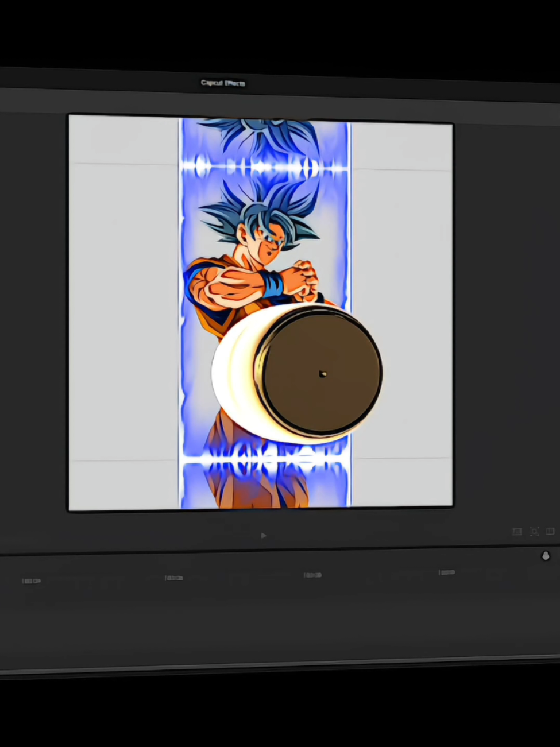Image resolution: width=560 pixels, height=747 pixels.
Task: Click the second timeline ruler time marker
Action: (174, 578)
